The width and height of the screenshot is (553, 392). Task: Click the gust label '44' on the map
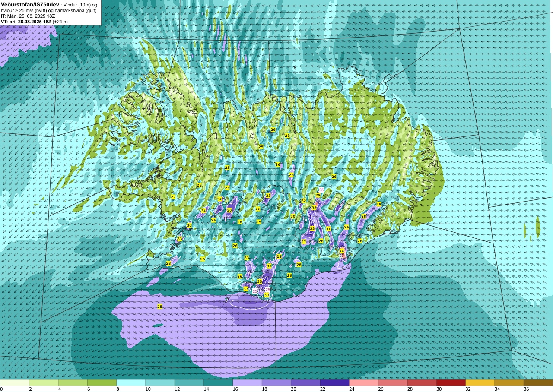click(342, 251)
